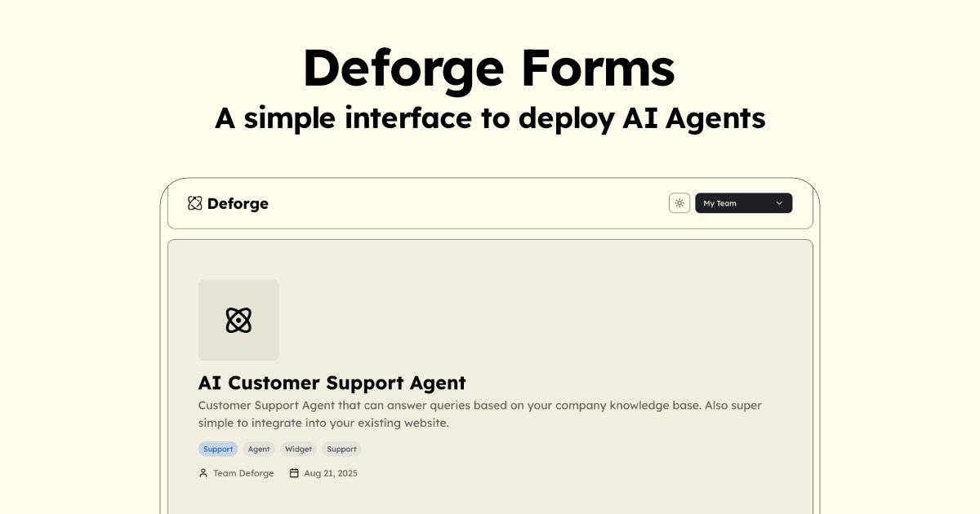Click the chevron arrow in My Team selector

point(779,203)
